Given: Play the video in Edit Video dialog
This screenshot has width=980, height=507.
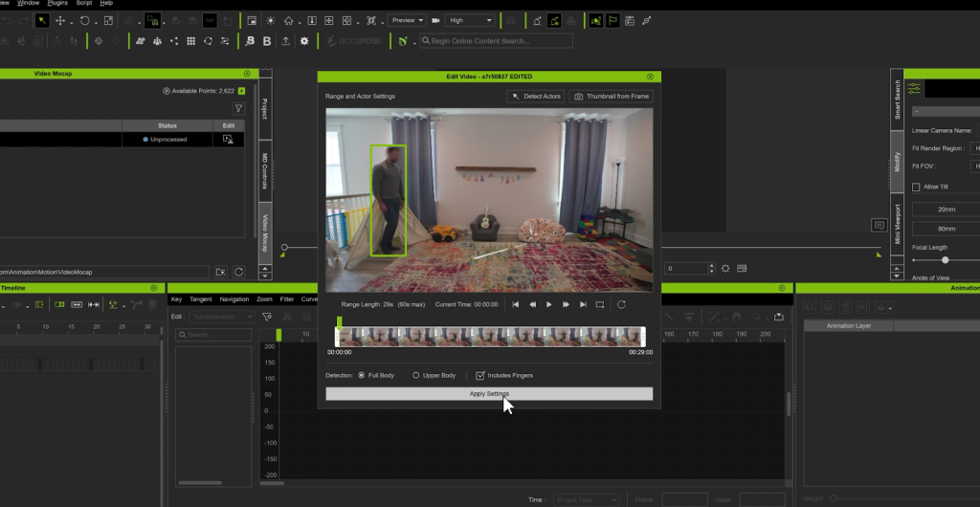Looking at the screenshot, I should pos(548,304).
